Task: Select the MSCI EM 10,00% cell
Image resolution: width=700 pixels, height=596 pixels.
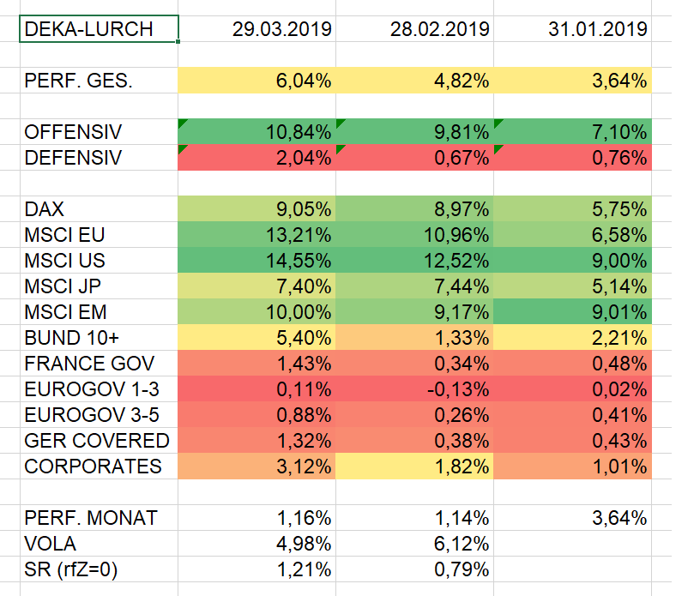Action: click(x=257, y=312)
